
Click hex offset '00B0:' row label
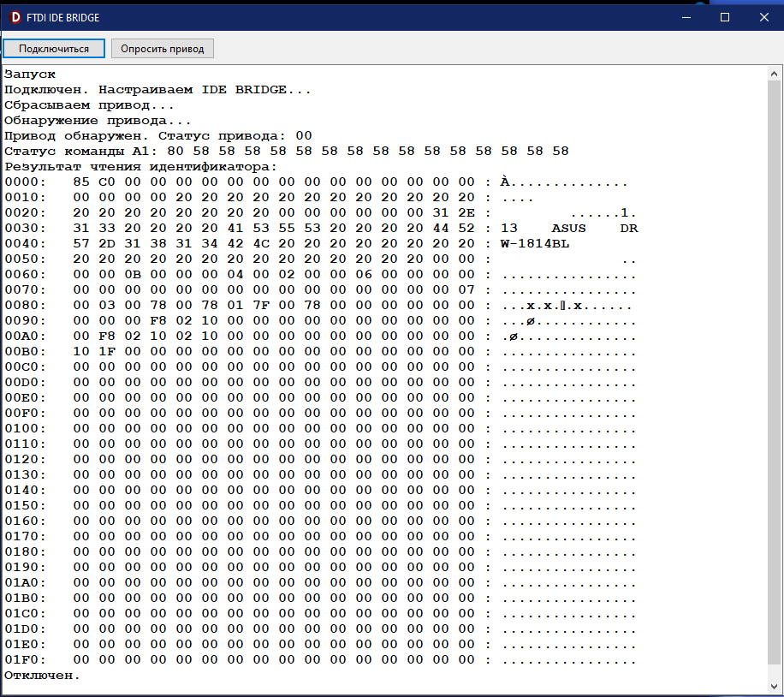(25, 352)
